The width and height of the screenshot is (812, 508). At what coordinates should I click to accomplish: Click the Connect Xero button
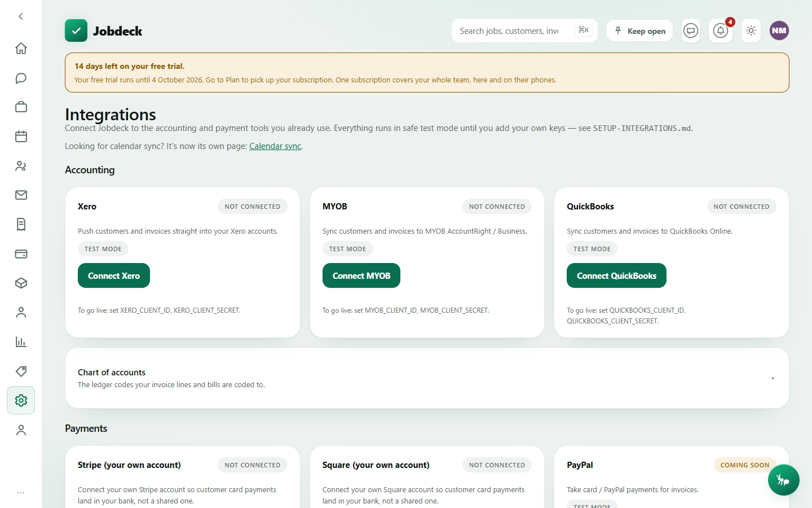point(114,275)
